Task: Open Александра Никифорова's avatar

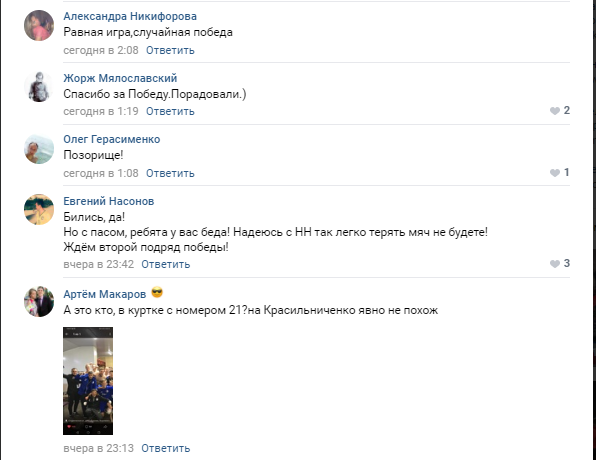Action: [39, 25]
